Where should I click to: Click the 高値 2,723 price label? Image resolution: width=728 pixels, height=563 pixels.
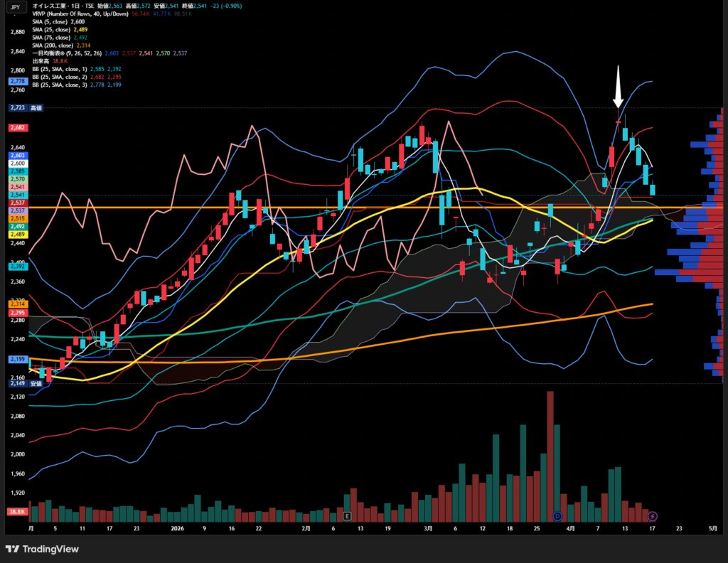tap(26, 108)
